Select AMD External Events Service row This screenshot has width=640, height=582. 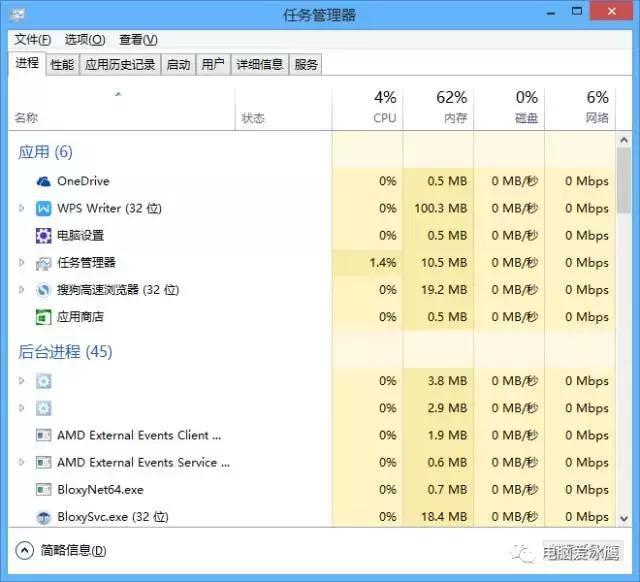point(311,462)
